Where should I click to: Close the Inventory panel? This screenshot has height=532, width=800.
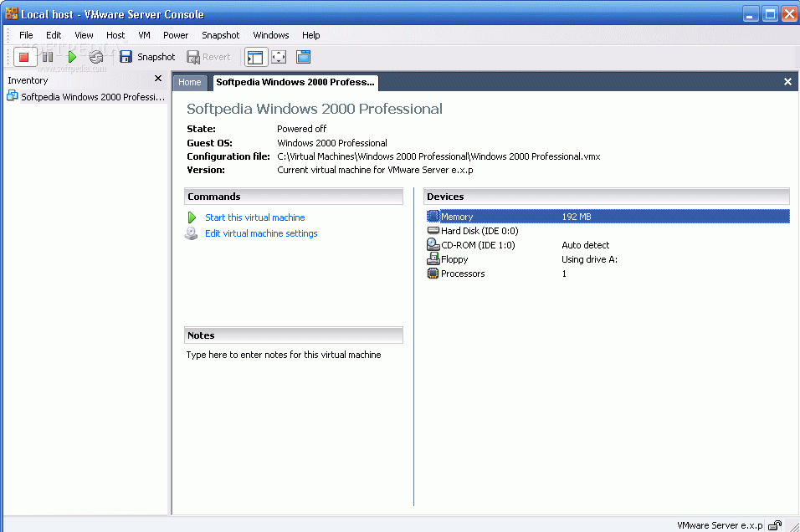tap(158, 79)
